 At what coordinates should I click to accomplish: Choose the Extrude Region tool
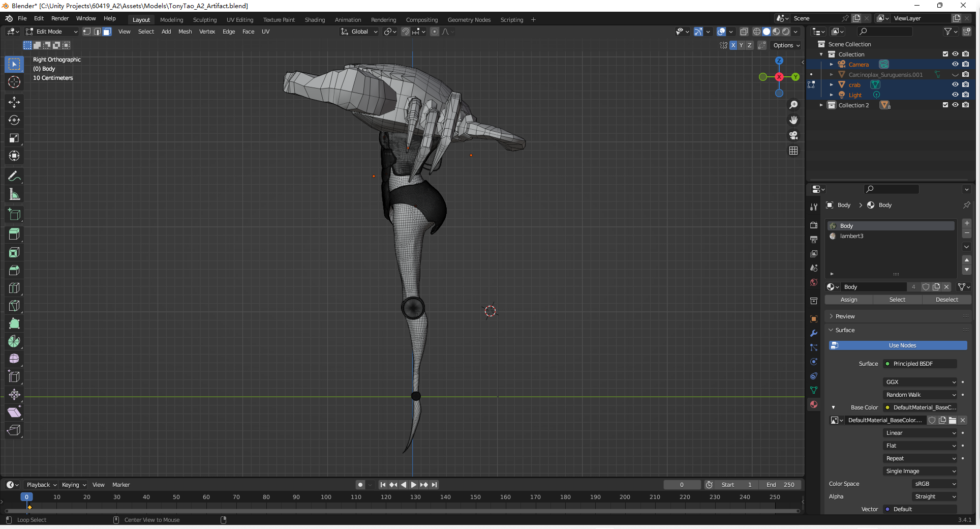pos(14,234)
